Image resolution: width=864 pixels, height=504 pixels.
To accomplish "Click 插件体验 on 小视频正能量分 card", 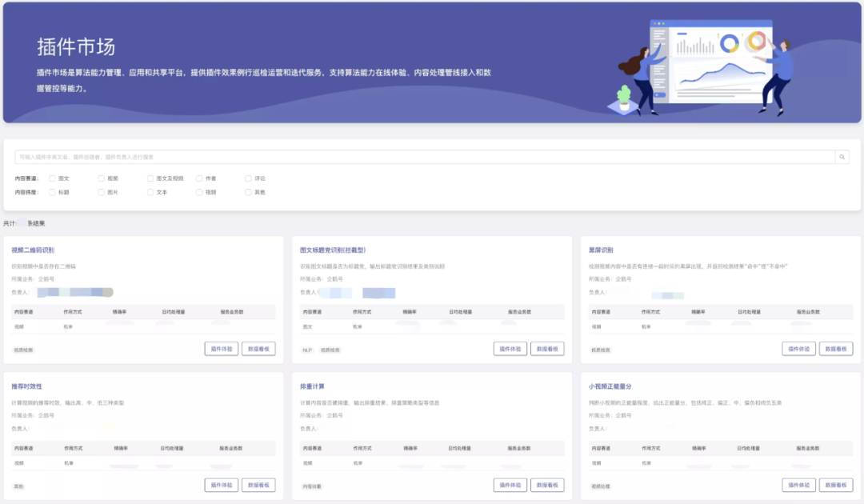I will 799,486.
